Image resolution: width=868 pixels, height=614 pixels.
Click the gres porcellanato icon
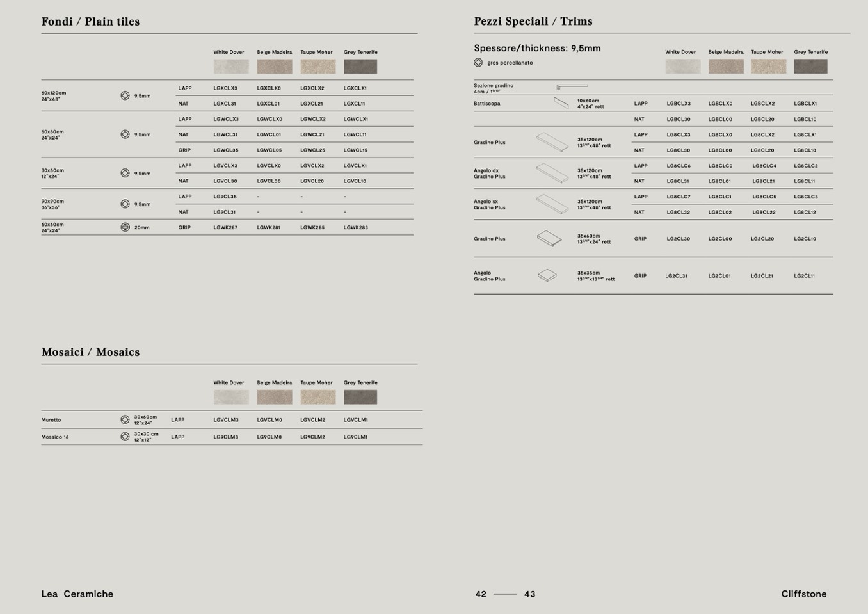pyautogui.click(x=478, y=63)
